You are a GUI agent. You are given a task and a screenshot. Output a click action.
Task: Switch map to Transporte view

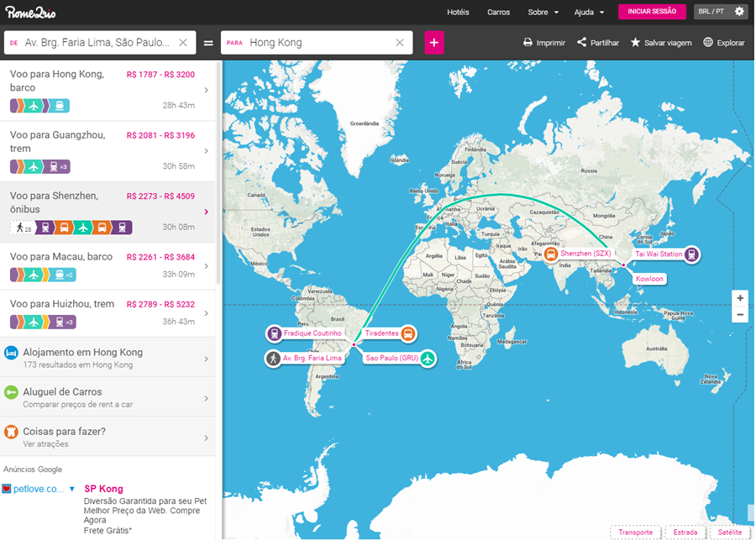pos(636,532)
